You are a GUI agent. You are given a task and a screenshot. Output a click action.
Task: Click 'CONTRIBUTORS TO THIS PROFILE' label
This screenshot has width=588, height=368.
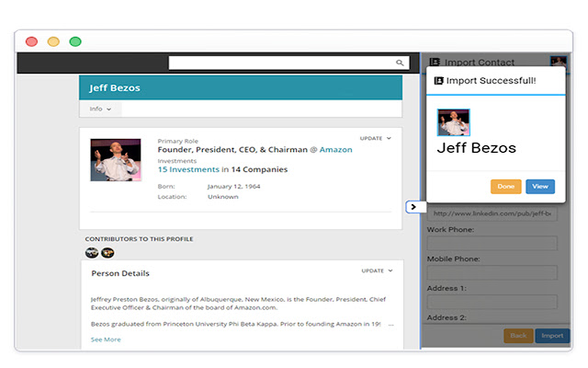pos(139,239)
